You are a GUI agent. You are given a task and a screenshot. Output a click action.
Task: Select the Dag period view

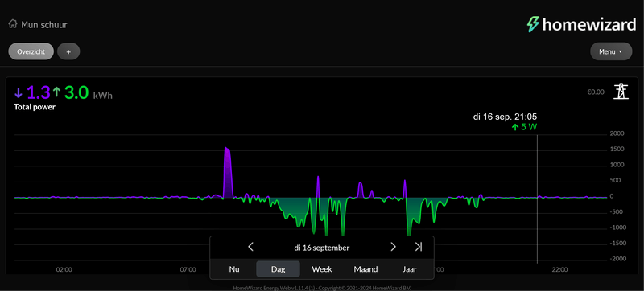point(278,269)
